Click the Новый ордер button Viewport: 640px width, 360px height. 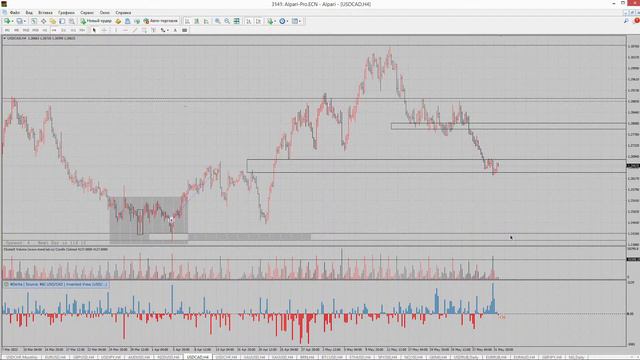[x=96, y=21]
